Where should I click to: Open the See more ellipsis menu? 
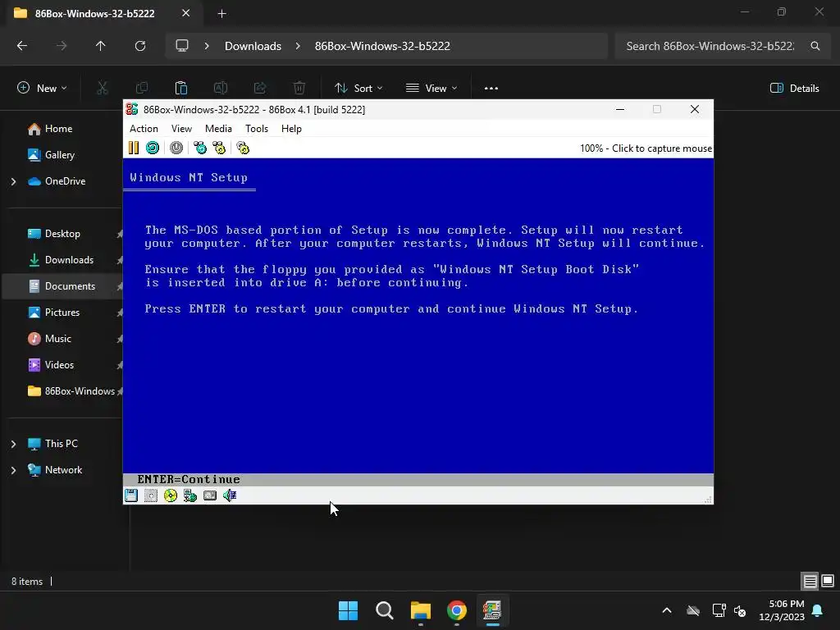point(491,89)
